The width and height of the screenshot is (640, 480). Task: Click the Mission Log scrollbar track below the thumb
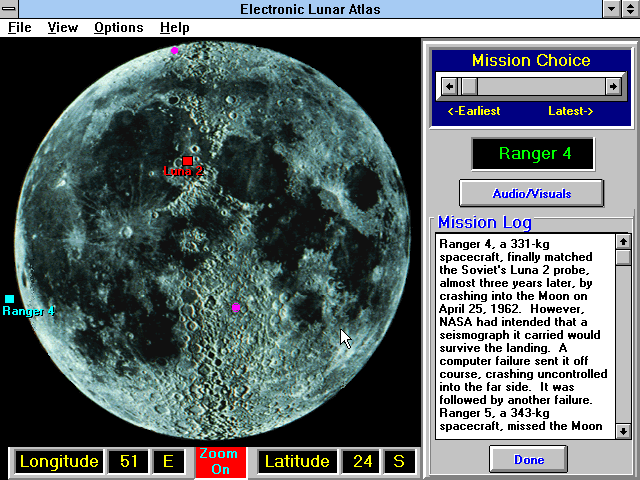point(623,344)
